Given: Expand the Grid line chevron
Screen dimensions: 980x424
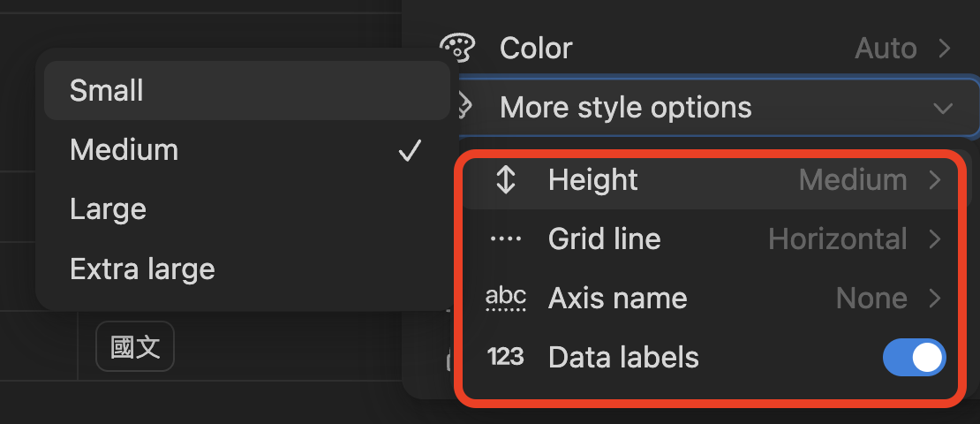Looking at the screenshot, I should pos(935,239).
